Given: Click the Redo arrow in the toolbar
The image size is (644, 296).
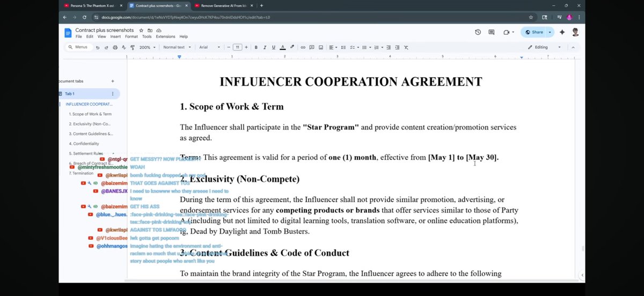Looking at the screenshot, I should (106, 47).
